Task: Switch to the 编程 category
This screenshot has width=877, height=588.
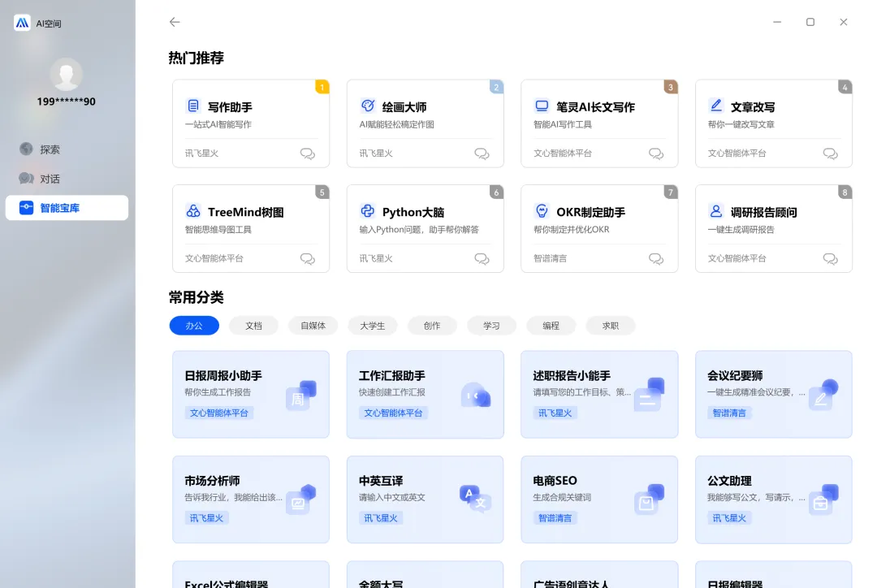Action: point(551,326)
